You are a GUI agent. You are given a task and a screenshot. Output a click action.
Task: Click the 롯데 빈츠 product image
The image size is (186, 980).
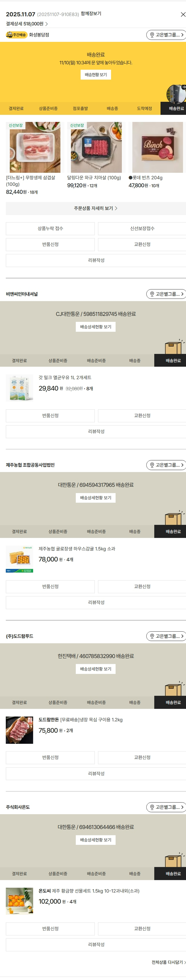157,147
